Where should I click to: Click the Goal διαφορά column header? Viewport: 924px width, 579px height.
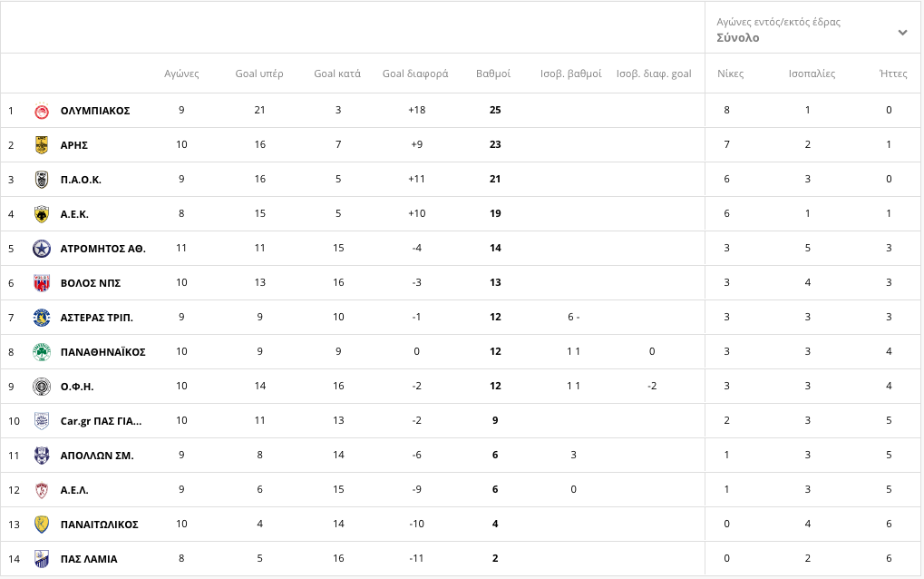pyautogui.click(x=415, y=74)
